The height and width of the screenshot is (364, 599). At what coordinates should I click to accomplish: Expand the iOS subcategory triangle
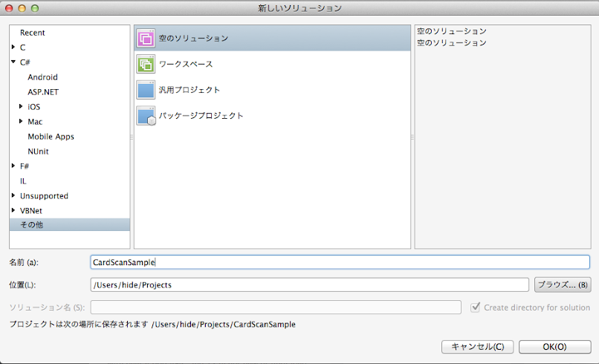tap(21, 106)
